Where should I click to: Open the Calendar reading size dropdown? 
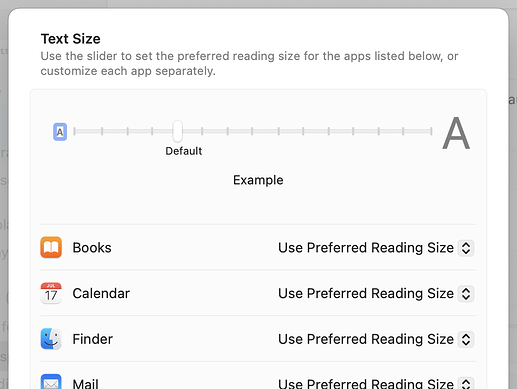376,293
